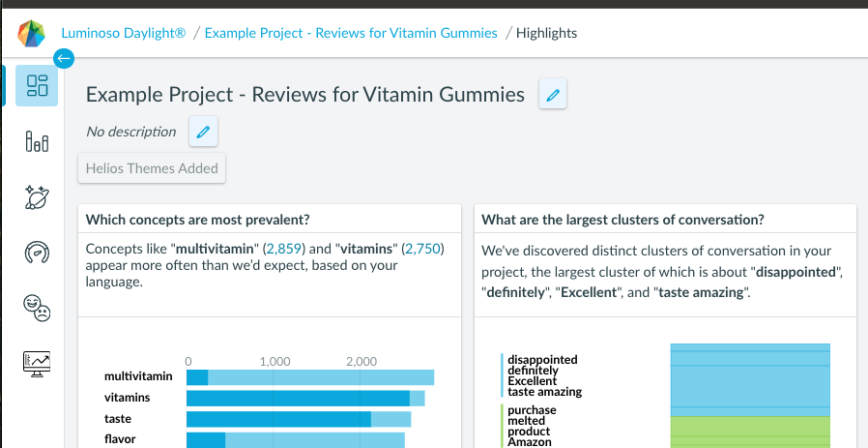868x448 pixels.
Task: Select the flavor concept label
Action: pos(120,439)
